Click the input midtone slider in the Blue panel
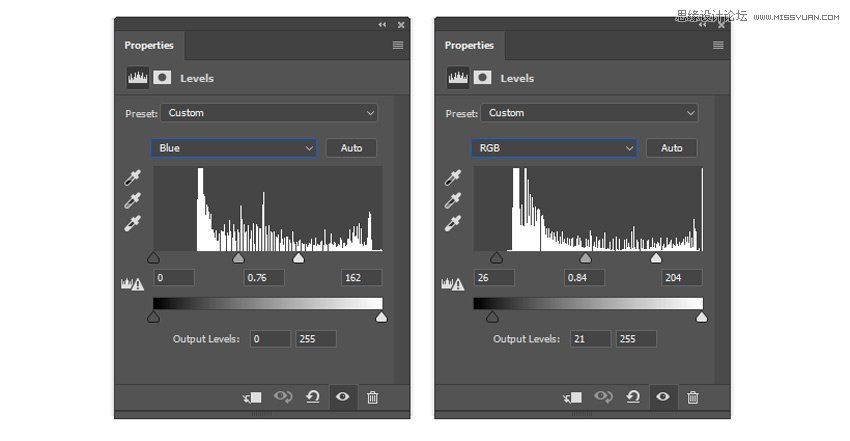The height and width of the screenshot is (441, 850). point(239,258)
